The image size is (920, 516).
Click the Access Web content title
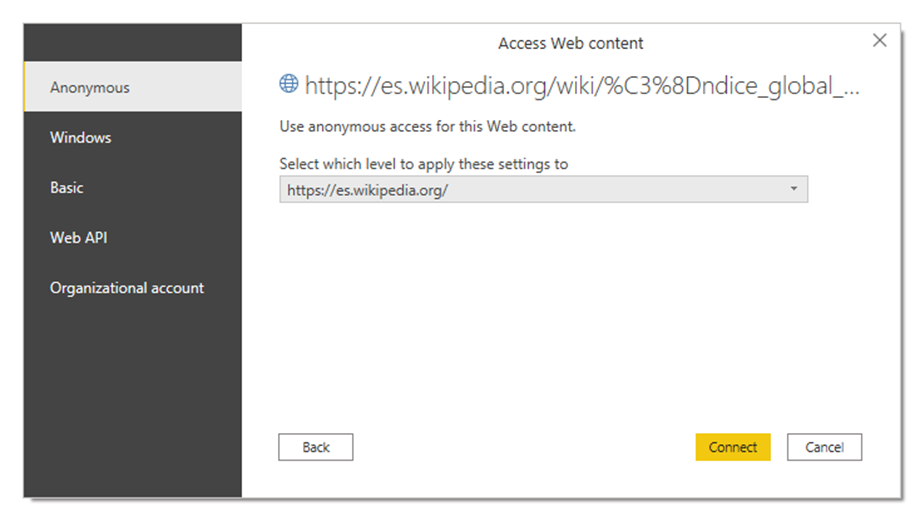pyautogui.click(x=570, y=43)
